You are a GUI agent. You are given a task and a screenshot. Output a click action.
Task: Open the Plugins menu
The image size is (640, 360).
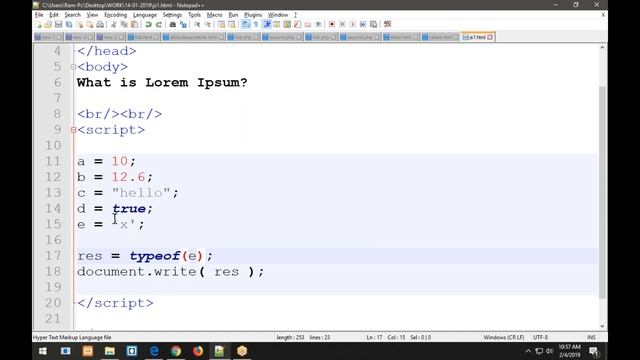253,15
